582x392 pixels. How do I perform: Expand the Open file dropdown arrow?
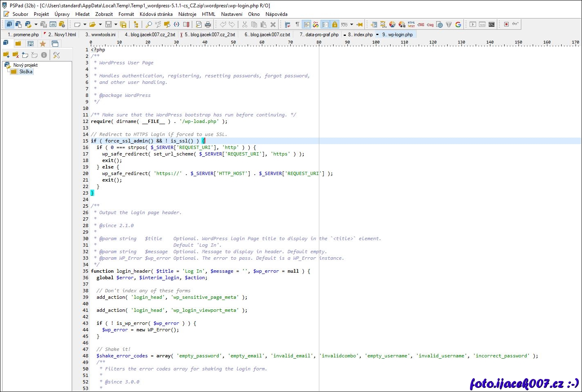tap(100, 24)
